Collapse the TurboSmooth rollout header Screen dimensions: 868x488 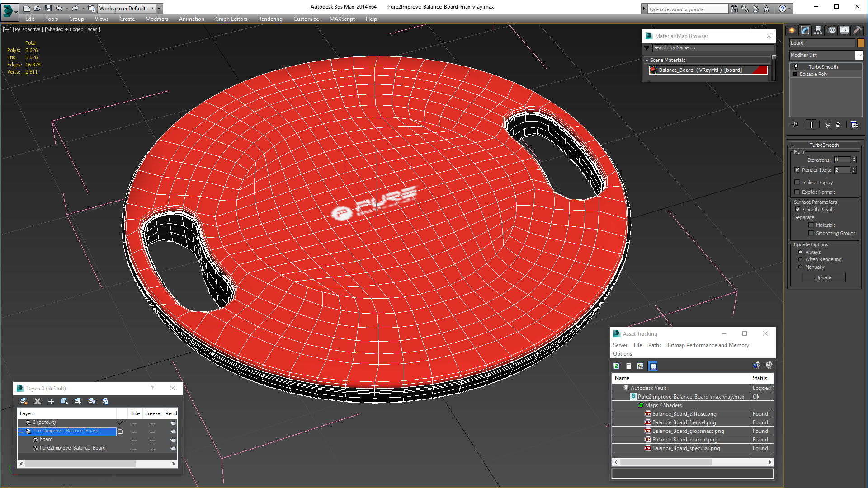824,145
